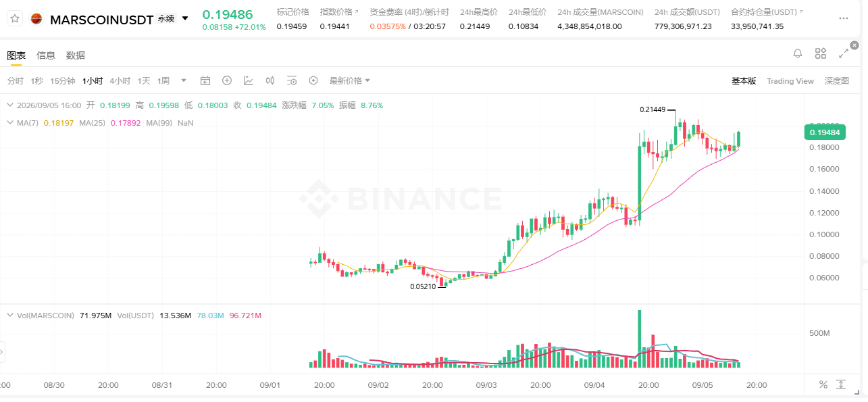Open the 深度图 depth chart view

836,80
